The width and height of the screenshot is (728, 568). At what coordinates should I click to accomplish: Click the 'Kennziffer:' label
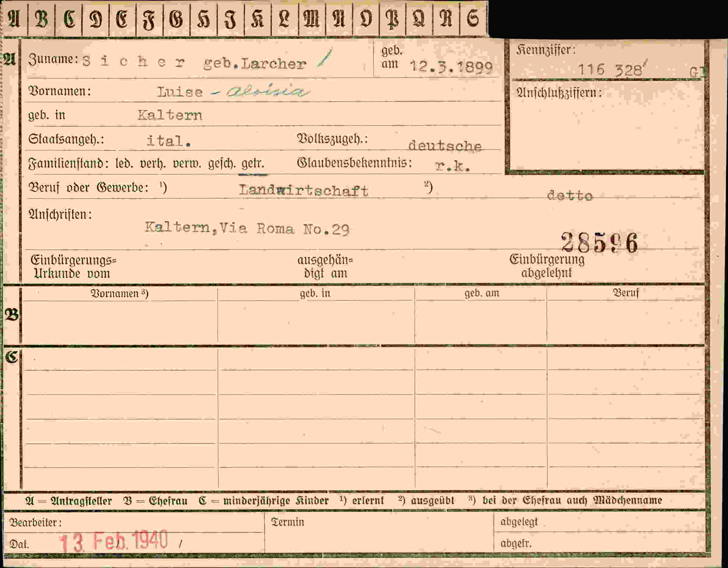[x=546, y=50]
